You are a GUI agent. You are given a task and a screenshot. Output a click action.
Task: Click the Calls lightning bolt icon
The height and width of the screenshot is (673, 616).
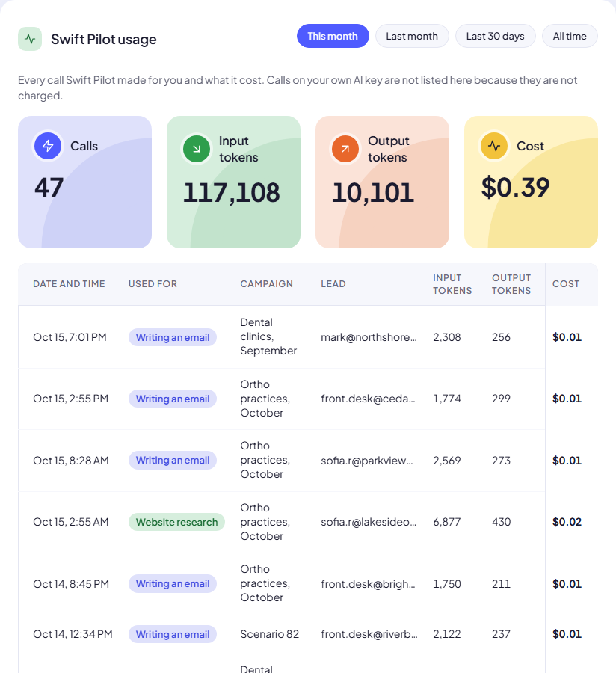point(48,146)
